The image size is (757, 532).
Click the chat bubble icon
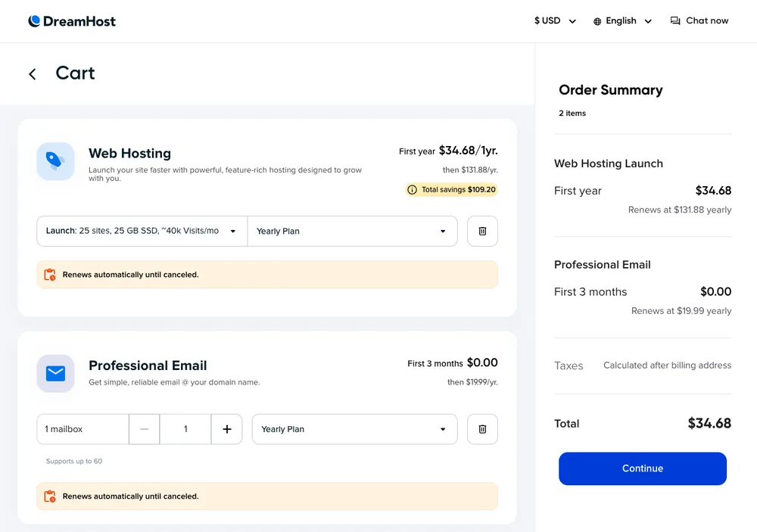(675, 20)
